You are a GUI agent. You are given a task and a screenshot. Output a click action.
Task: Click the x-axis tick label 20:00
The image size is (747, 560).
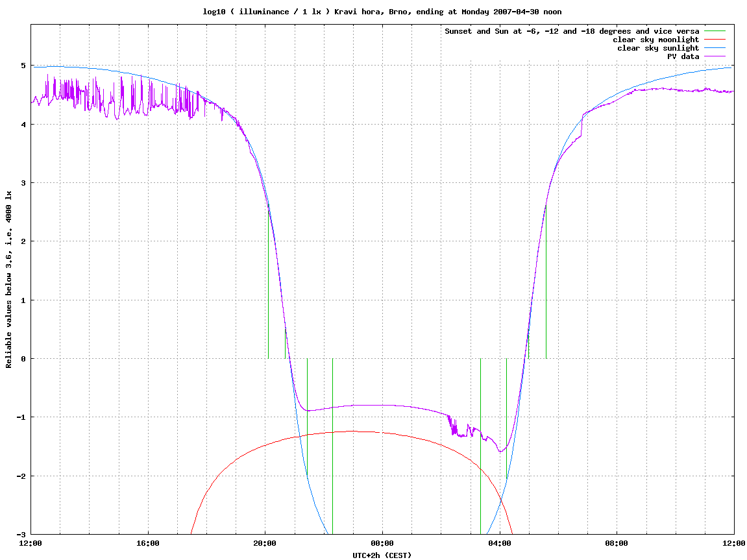tap(265, 543)
